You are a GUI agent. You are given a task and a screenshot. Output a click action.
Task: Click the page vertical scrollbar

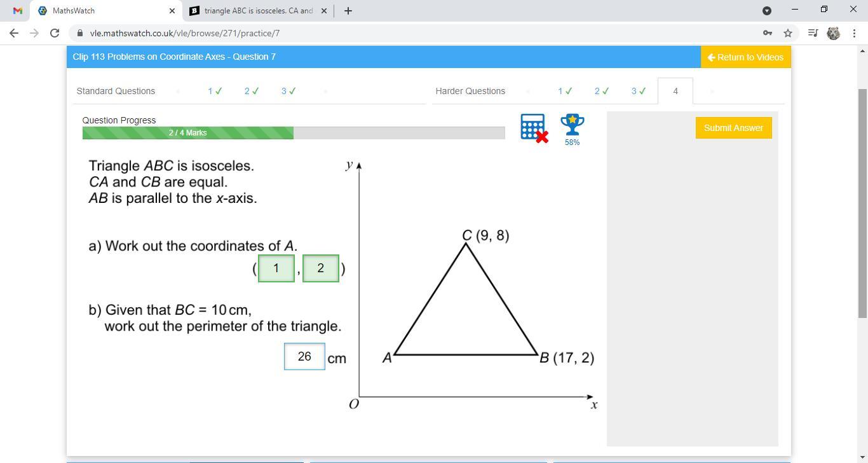coord(862,204)
